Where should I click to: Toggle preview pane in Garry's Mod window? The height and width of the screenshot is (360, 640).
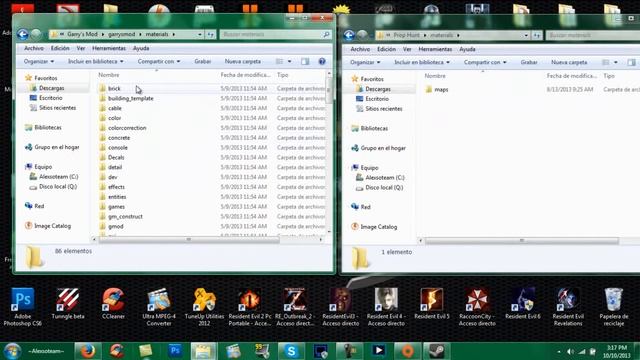pos(305,61)
